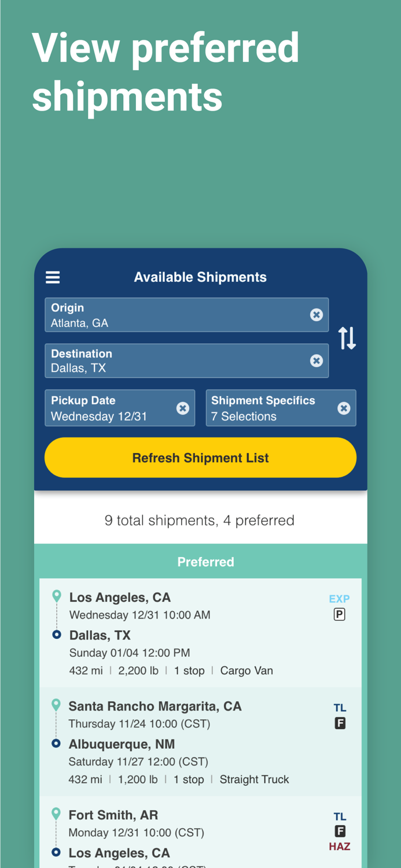Clear the Origin field
This screenshot has width=401, height=868.
pyautogui.click(x=317, y=315)
